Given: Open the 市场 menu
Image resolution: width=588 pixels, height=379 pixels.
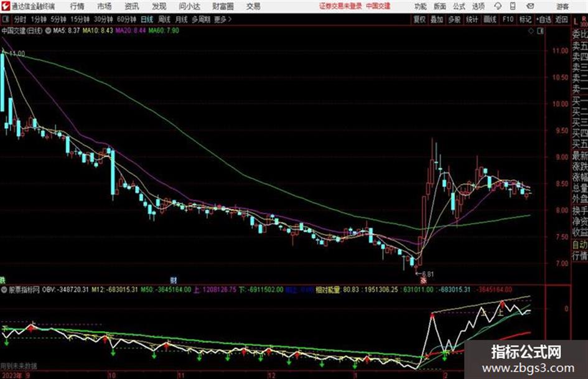Looking at the screenshot, I should pos(105,6).
